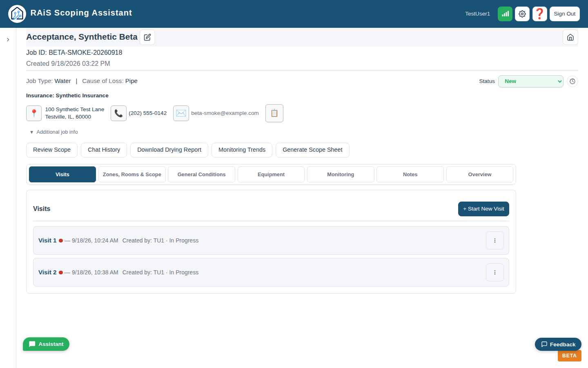588x368 pixels.
Task: Click the Job ID BETA-SMOKE-20260918 text
Action: coord(74,52)
